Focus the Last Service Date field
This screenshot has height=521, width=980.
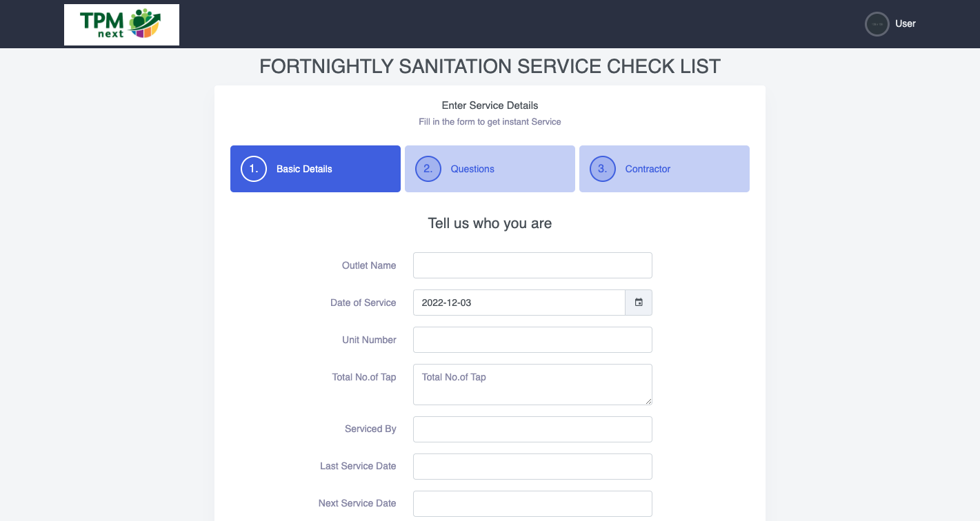point(532,467)
